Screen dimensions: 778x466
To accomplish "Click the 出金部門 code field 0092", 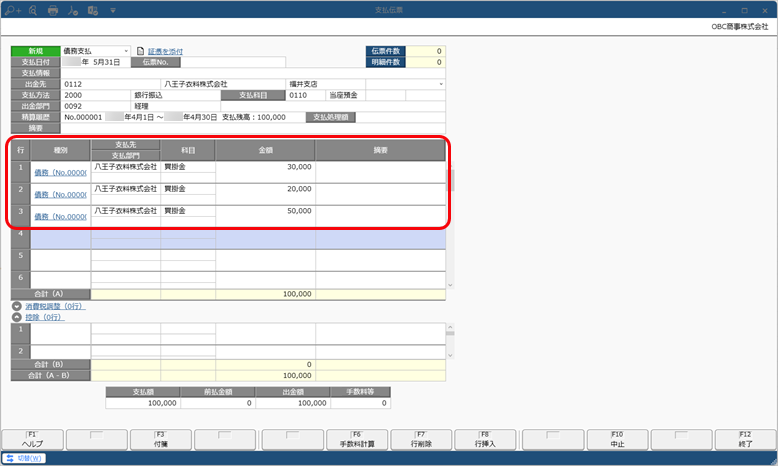I will coord(95,106).
